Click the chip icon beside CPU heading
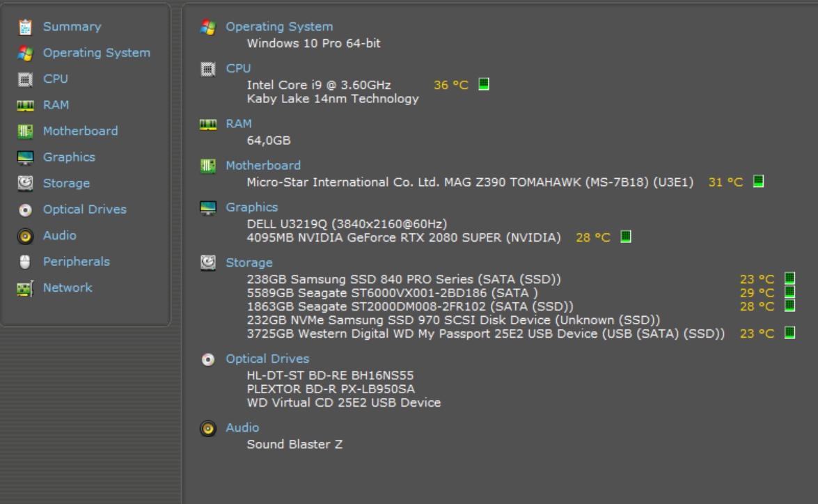This screenshot has width=818, height=504. [208, 69]
